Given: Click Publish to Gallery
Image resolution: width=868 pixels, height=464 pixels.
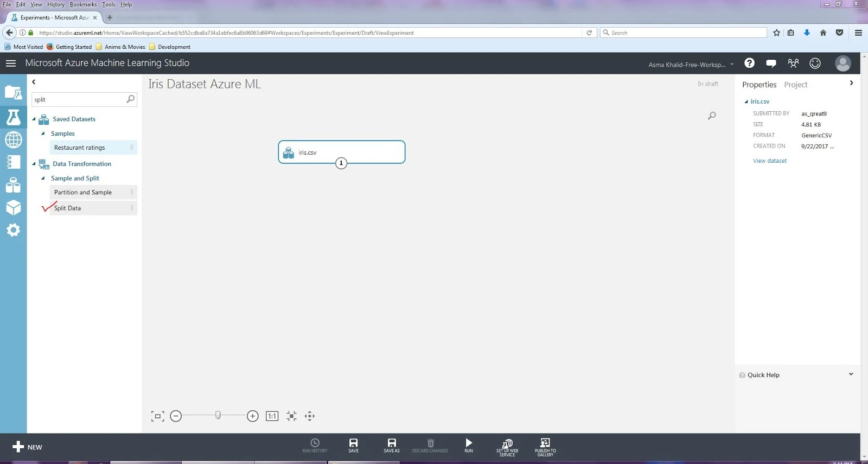Looking at the screenshot, I should (545, 447).
